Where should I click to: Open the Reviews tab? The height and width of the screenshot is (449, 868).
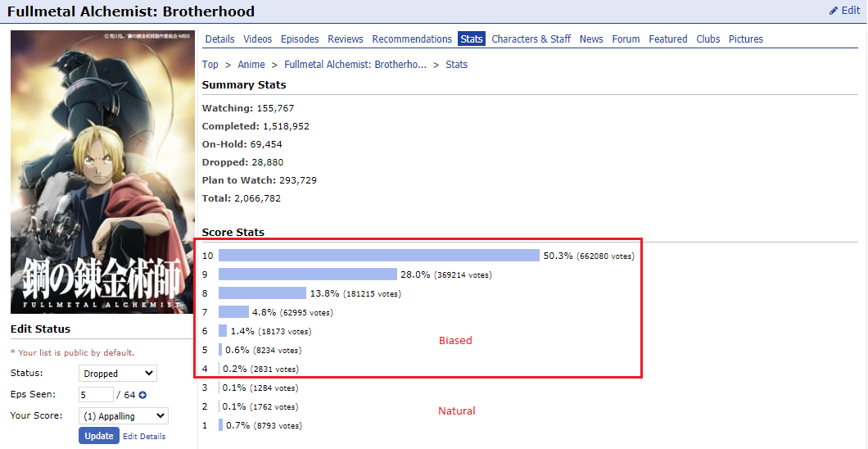(346, 39)
